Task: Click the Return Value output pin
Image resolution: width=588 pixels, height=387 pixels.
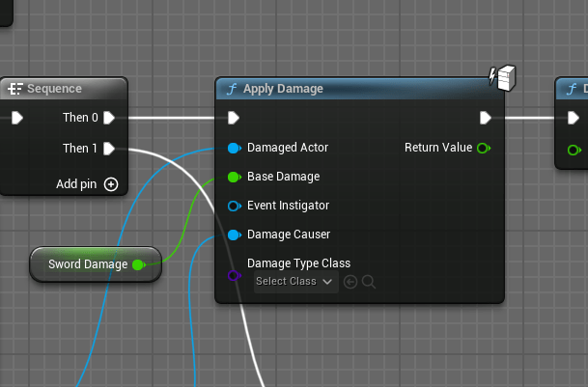Action: click(x=483, y=148)
